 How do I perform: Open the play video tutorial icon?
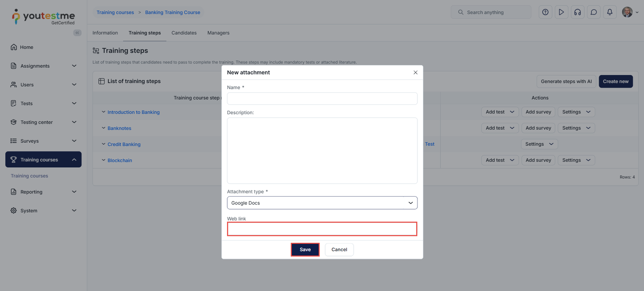(561, 12)
